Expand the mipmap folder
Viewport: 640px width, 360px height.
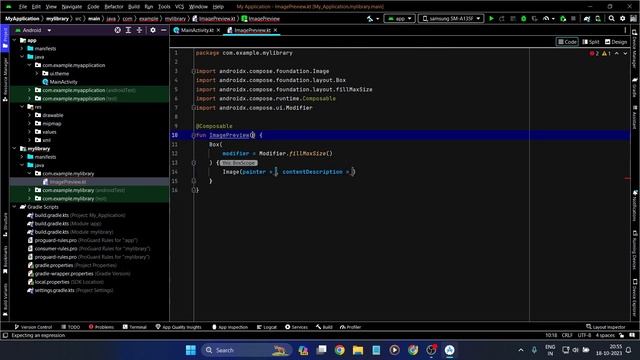click(x=29, y=123)
